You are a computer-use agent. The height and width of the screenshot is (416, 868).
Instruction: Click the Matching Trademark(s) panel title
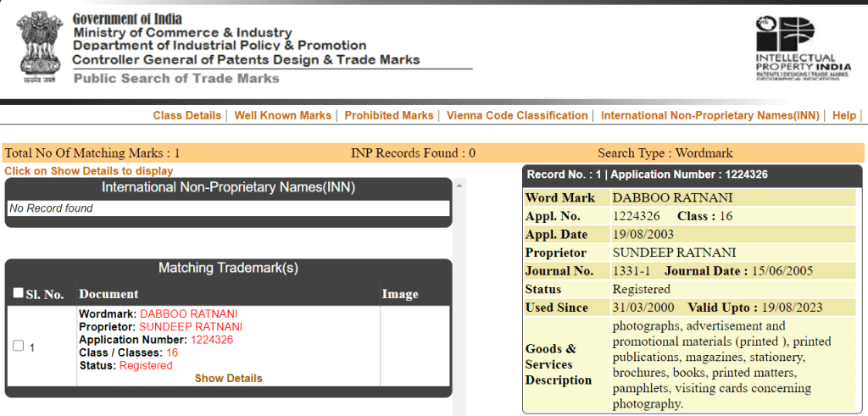228,268
